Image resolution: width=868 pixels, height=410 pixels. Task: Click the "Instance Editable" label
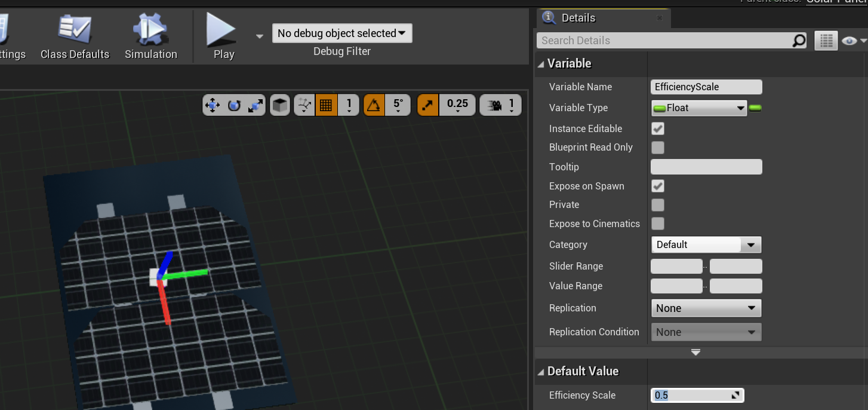coord(586,128)
